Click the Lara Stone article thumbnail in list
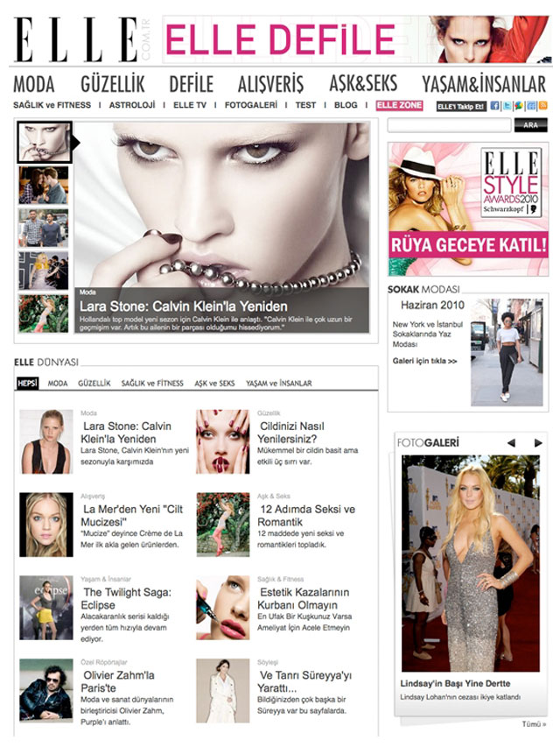Viewport: 560px width, 747px height. tap(46, 441)
